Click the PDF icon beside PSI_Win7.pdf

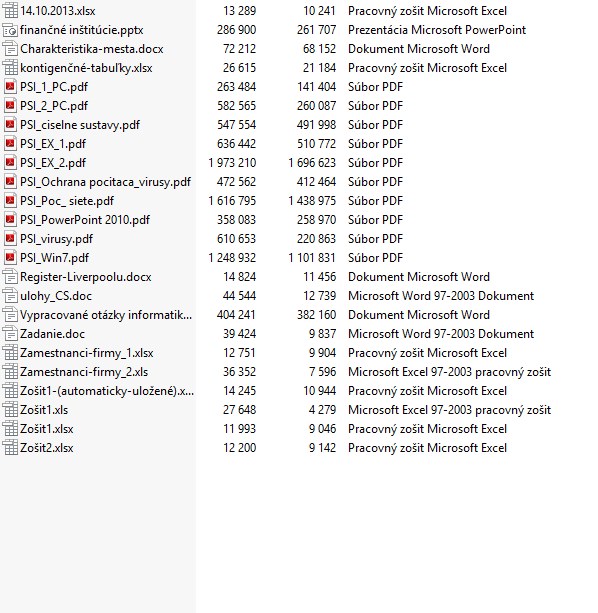pyautogui.click(x=10, y=258)
